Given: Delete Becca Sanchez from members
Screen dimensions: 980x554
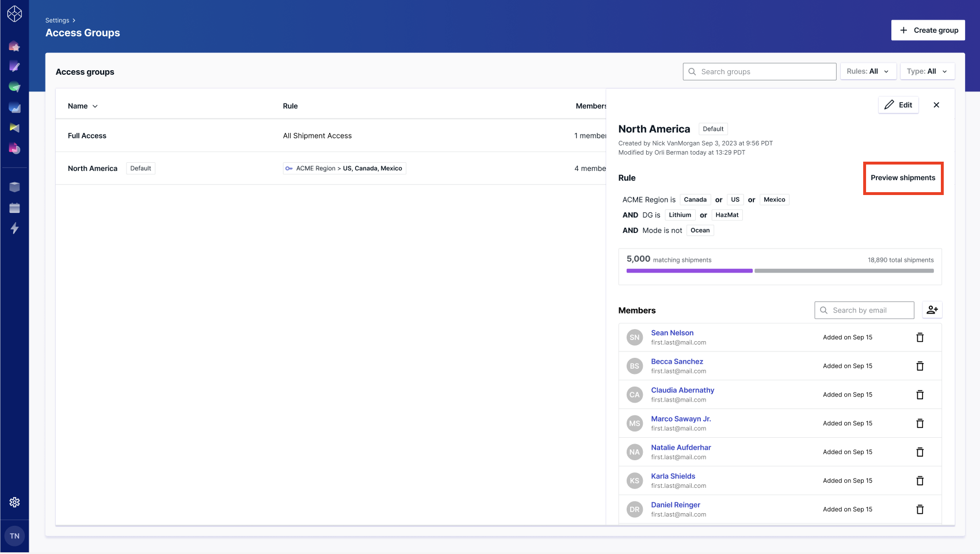Looking at the screenshot, I should (920, 366).
